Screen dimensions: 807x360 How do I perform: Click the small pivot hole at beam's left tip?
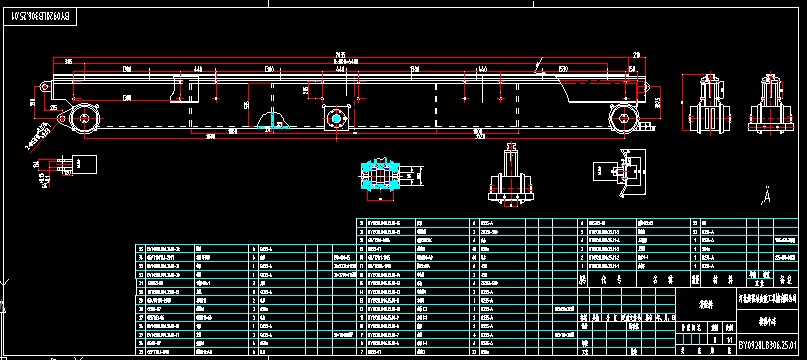pyautogui.click(x=45, y=87)
